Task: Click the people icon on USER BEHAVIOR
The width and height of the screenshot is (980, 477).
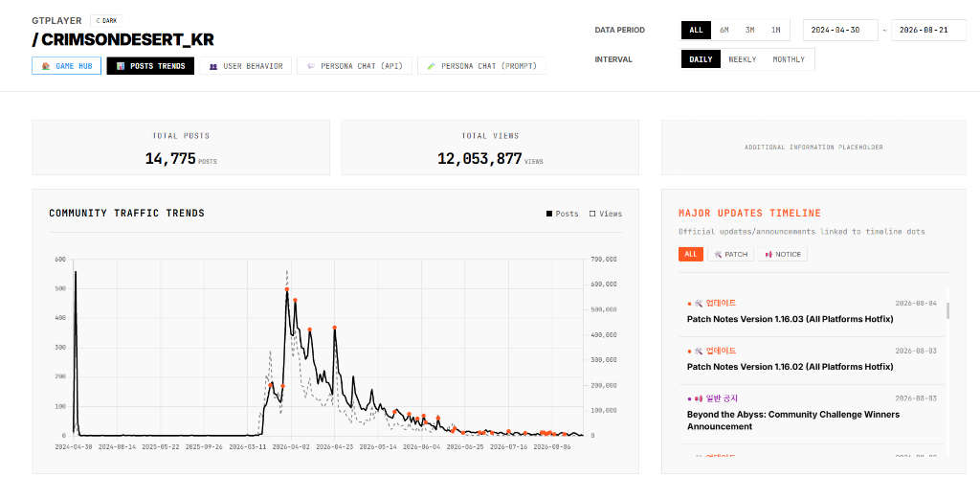Action: click(213, 66)
